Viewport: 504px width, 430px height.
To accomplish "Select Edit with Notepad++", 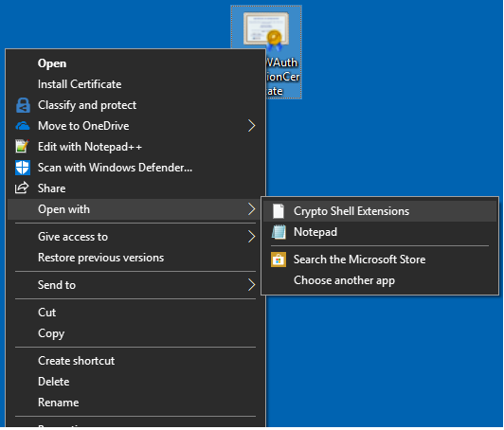I will [135, 147].
